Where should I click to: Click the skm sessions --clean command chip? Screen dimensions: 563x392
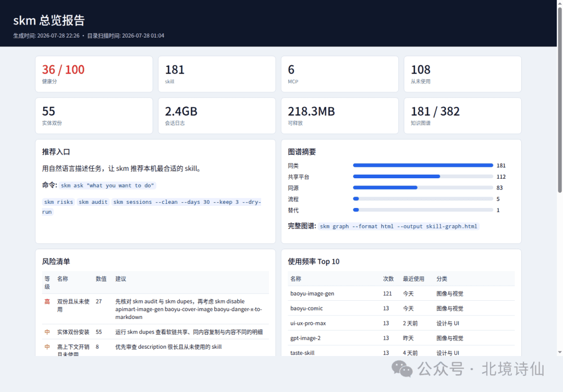187,202
